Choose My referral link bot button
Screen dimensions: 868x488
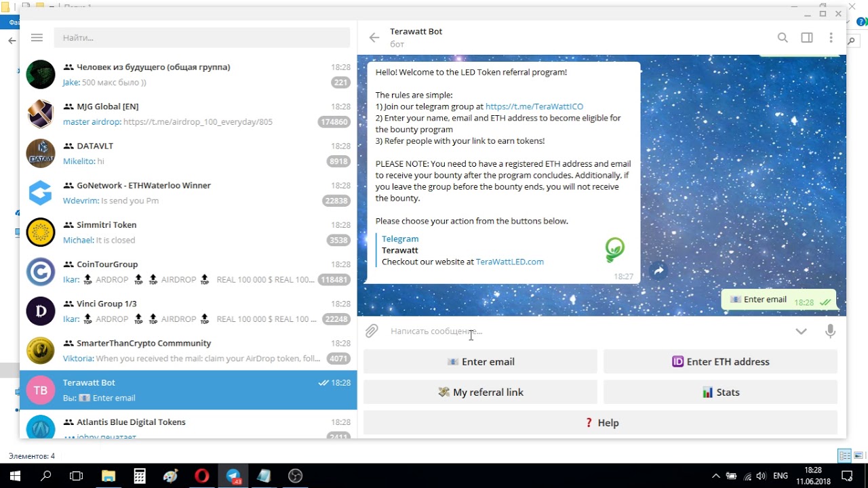click(480, 392)
